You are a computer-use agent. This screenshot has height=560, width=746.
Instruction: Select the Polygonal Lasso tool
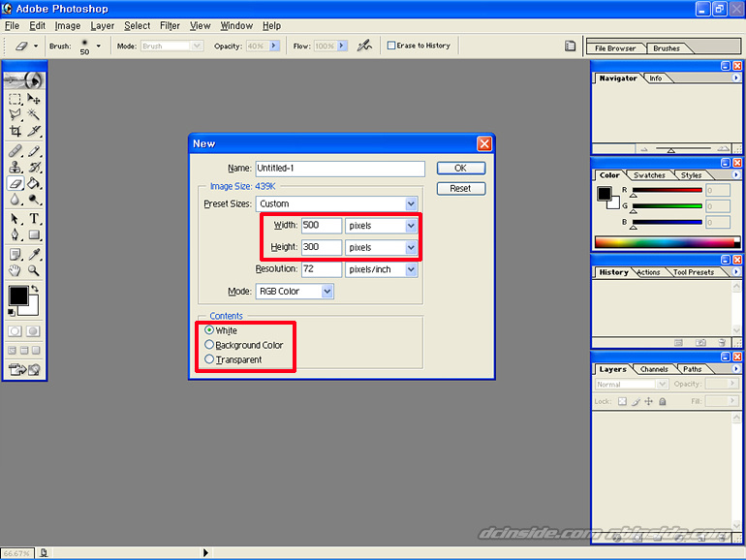(x=16, y=114)
